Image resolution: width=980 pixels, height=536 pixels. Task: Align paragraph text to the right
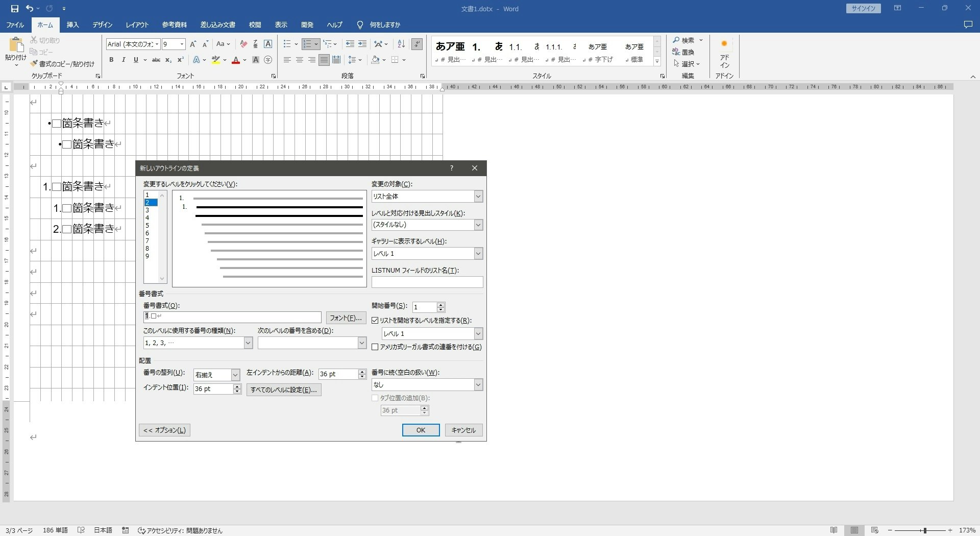tap(312, 60)
